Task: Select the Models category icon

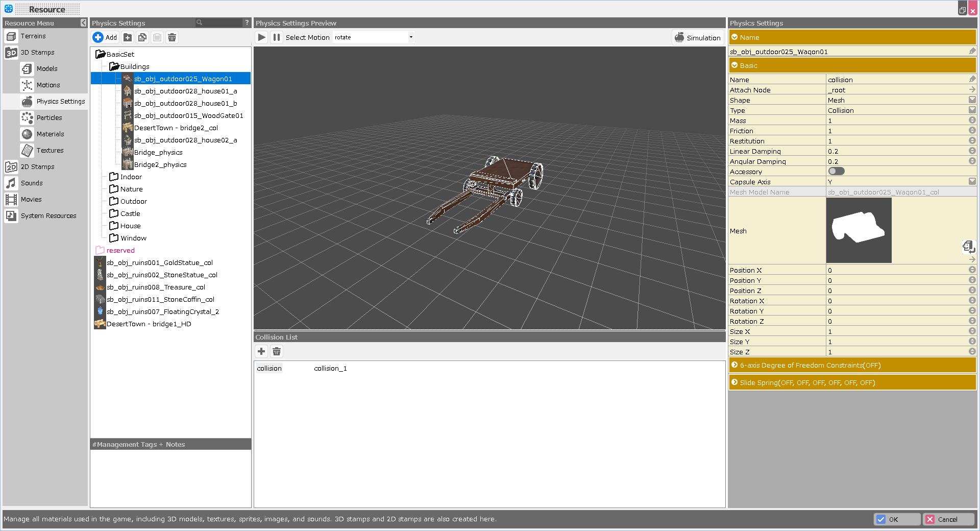Action: pos(27,68)
